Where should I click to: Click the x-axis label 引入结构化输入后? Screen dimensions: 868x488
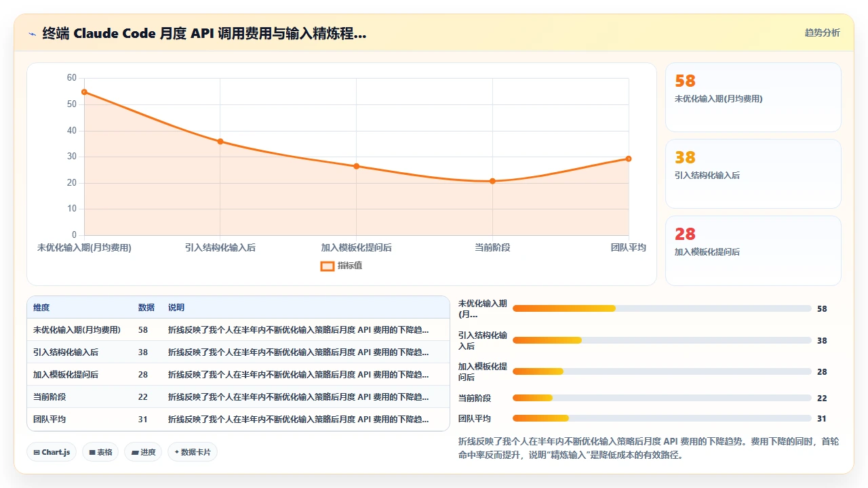220,248
